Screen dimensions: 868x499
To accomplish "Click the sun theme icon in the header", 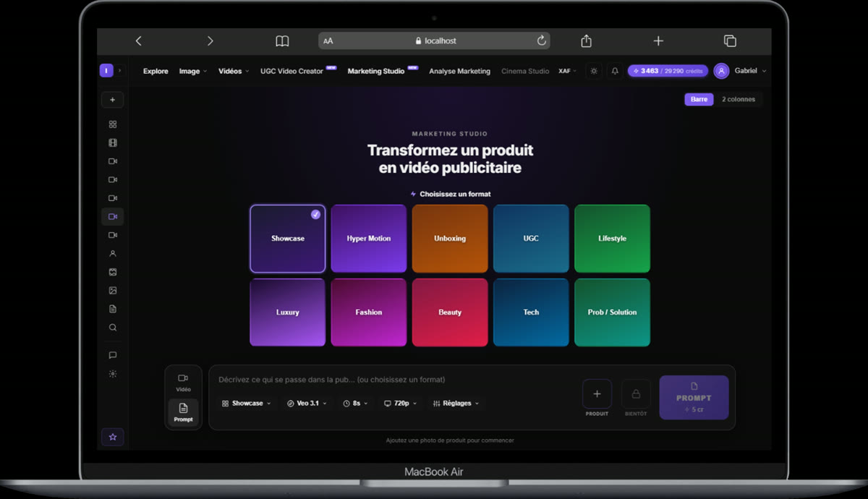I will tap(594, 71).
